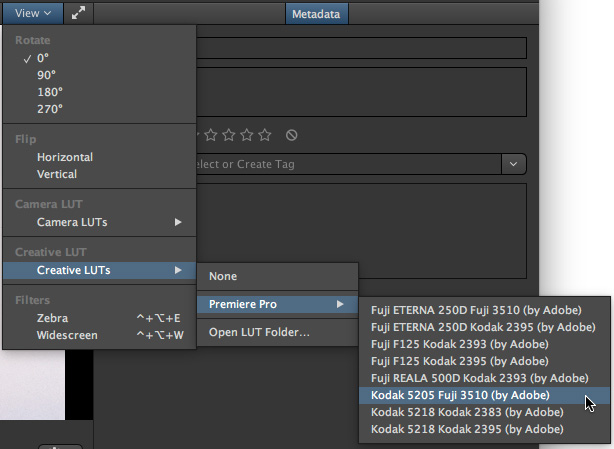Open the View dropdown menu
614x449 pixels.
tap(33, 13)
